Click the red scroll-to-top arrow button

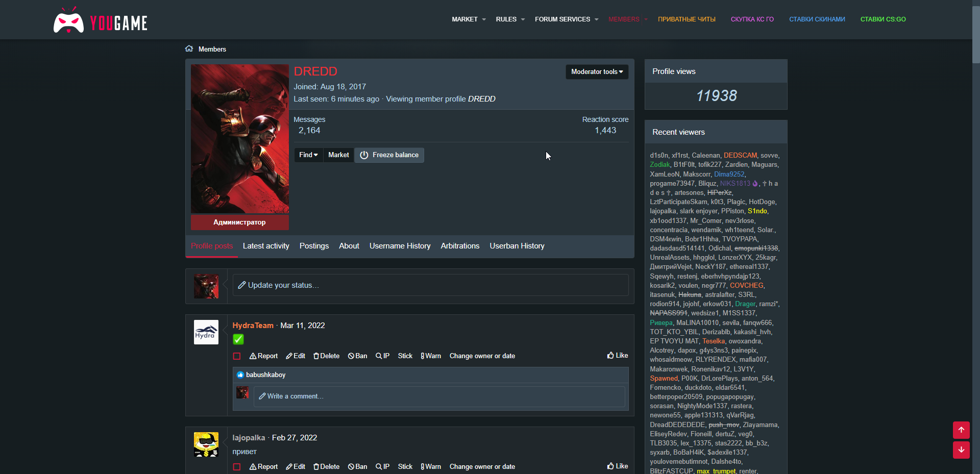961,430
